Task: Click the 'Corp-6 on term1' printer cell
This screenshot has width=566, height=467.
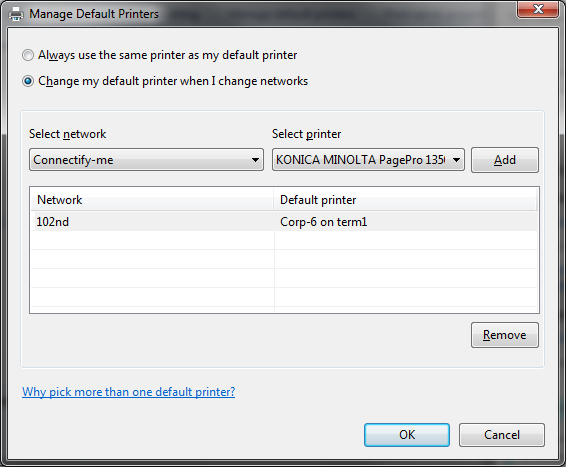Action: tap(323, 222)
